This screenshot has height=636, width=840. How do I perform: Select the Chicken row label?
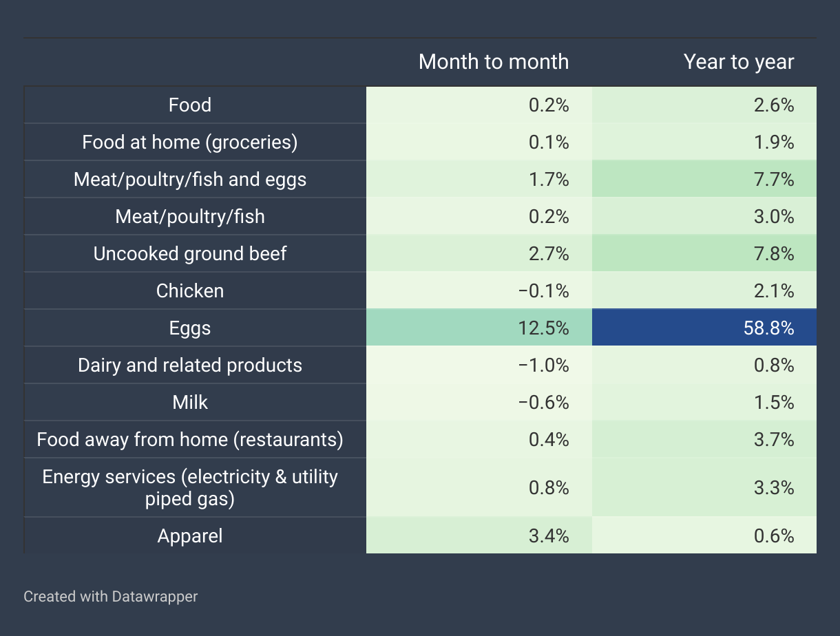pyautogui.click(x=190, y=291)
